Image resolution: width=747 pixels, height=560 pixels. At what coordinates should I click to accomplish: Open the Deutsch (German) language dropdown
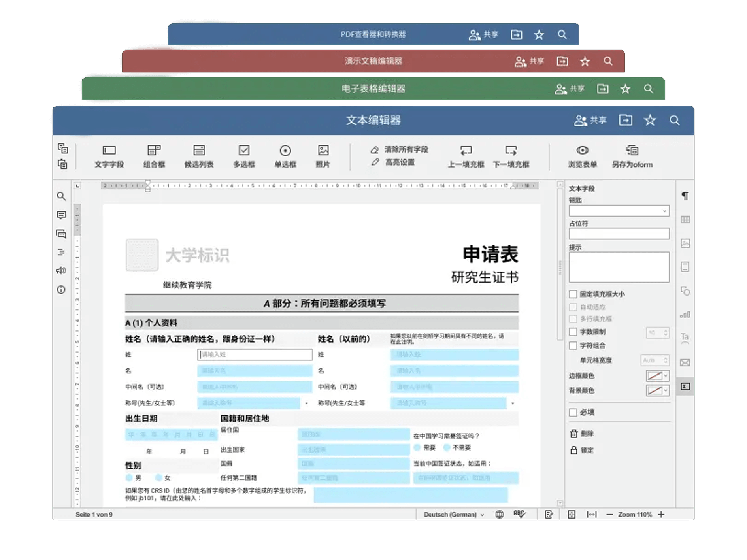coord(453,515)
